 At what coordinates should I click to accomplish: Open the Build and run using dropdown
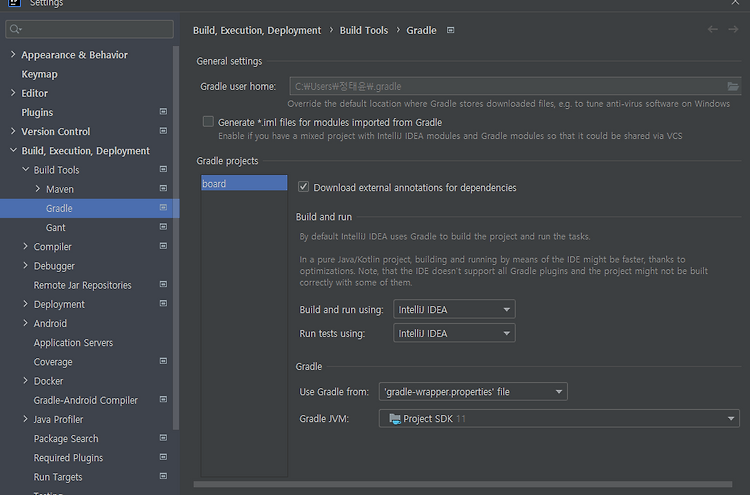click(454, 309)
